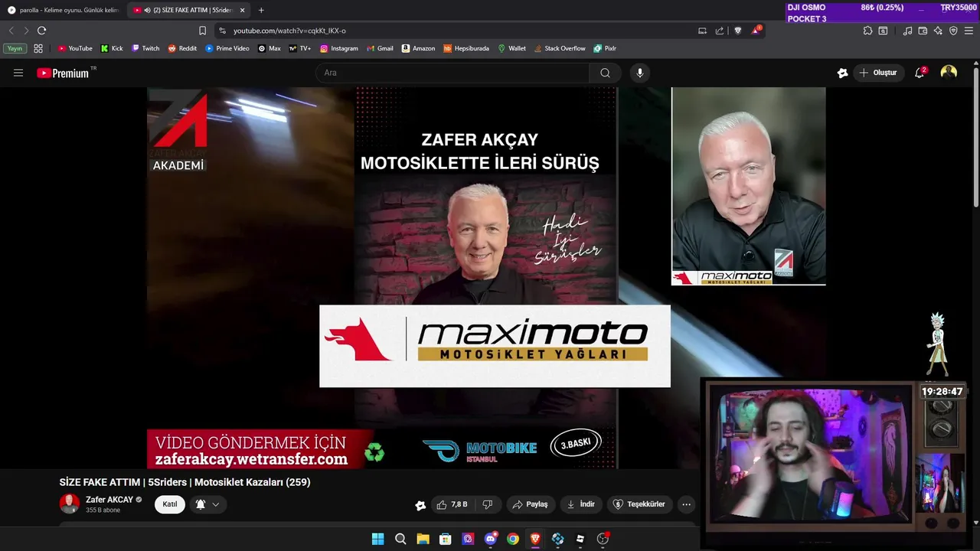This screenshot has height=551, width=980.
Task: Open browser main menu icon
Action: point(969,31)
